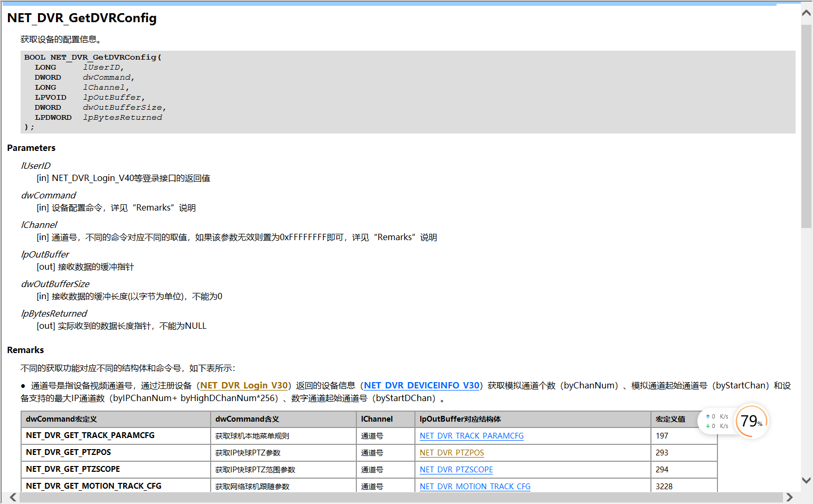Open the NET_DVR_PTZSCOPE structure link

[456, 470]
